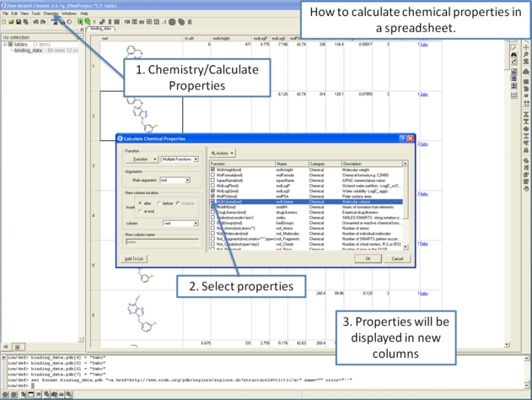Image resolution: width=532 pixels, height=400 pixels.
Task: Open the Multiple Functions dropdown
Action: pyautogui.click(x=180, y=159)
